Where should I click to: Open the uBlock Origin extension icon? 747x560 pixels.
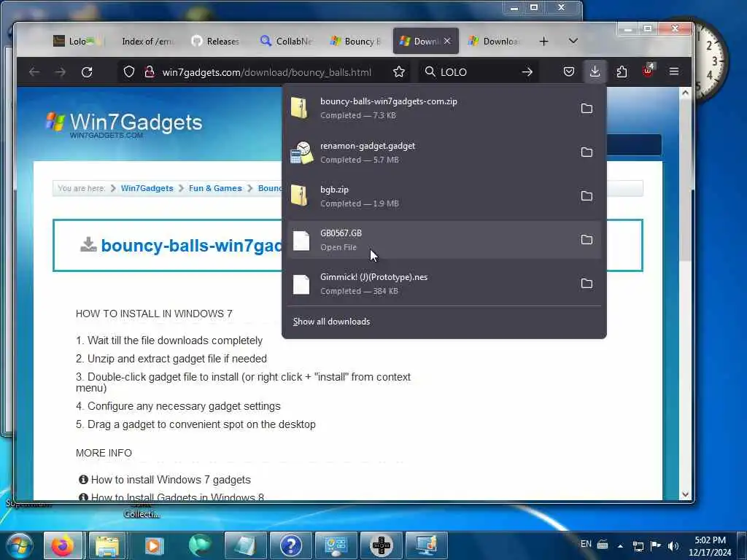(x=648, y=71)
